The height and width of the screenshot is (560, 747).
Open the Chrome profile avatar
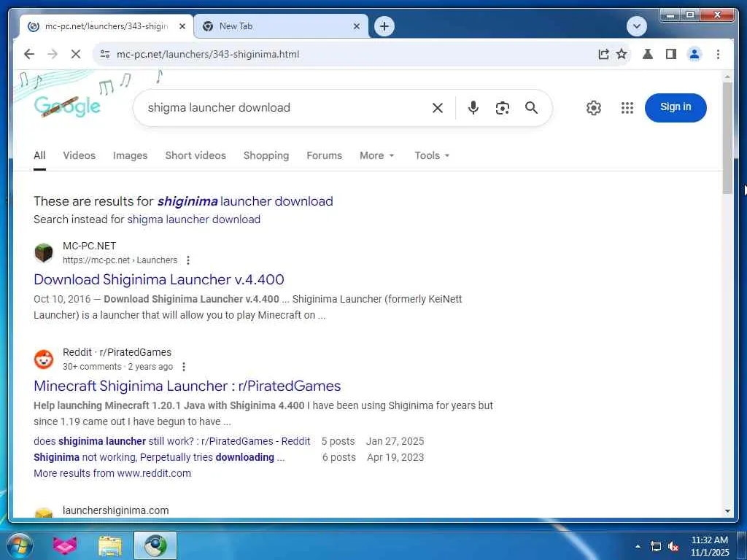click(694, 54)
